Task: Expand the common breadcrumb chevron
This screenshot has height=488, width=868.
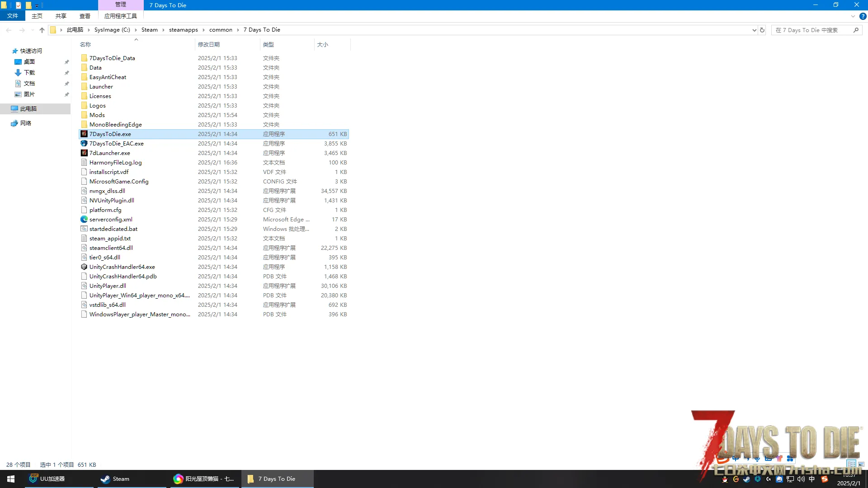Action: click(x=238, y=30)
